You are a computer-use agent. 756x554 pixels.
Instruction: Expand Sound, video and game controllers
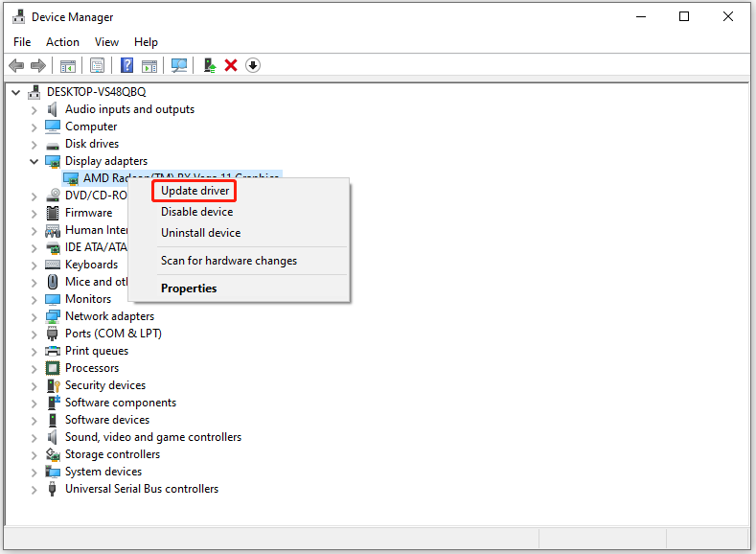point(34,438)
